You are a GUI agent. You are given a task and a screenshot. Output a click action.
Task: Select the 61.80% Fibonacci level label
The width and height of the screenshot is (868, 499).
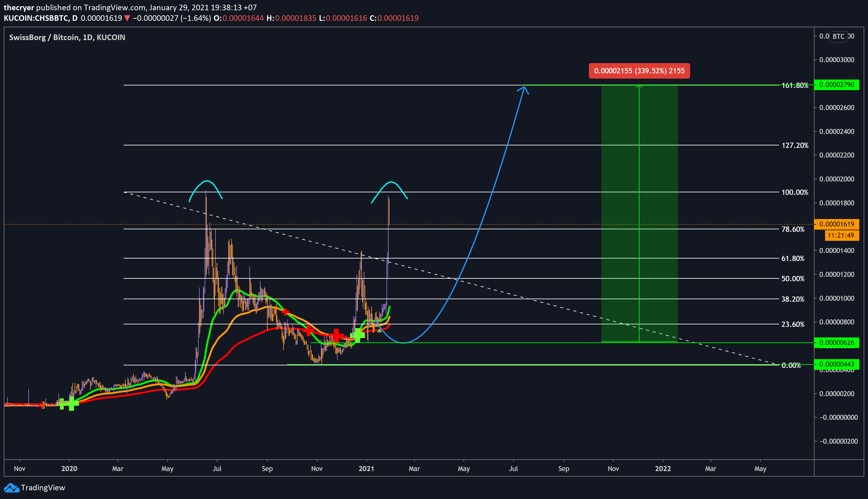(792, 259)
